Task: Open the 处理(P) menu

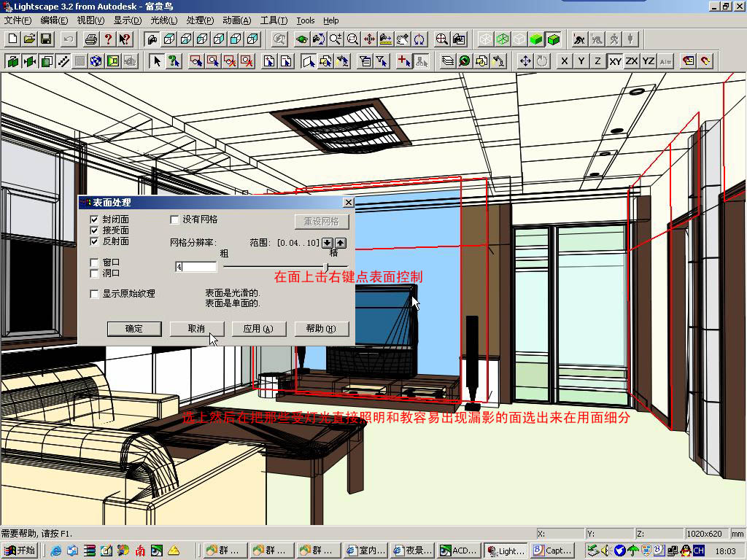Action: [x=200, y=20]
